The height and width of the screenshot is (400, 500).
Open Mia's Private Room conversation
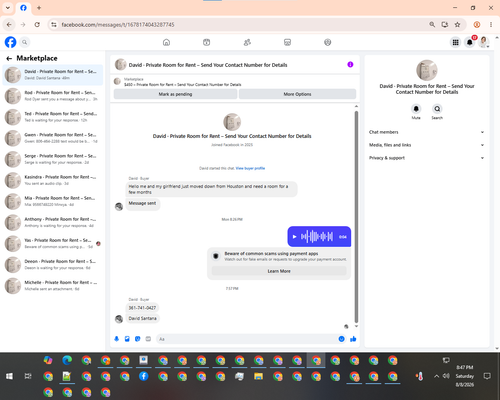click(x=53, y=201)
